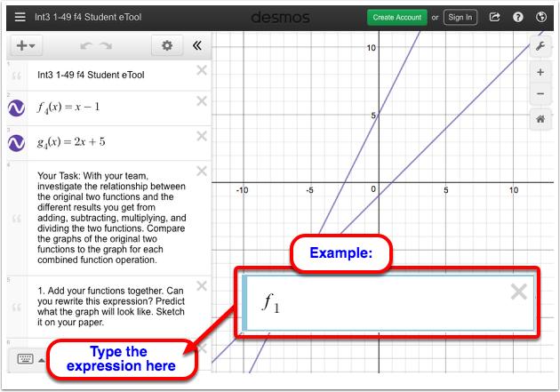560x392 pixels.
Task: Open the hamburger main menu
Action: click(20, 17)
